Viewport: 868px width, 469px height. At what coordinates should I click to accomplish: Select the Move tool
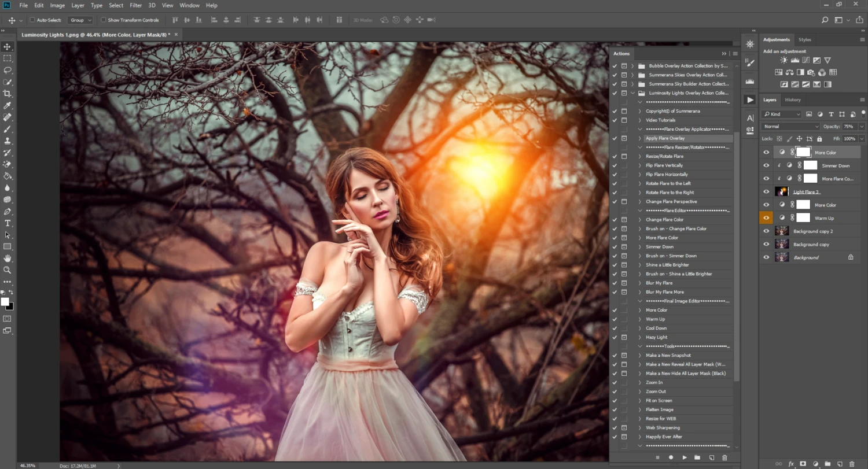coord(8,46)
